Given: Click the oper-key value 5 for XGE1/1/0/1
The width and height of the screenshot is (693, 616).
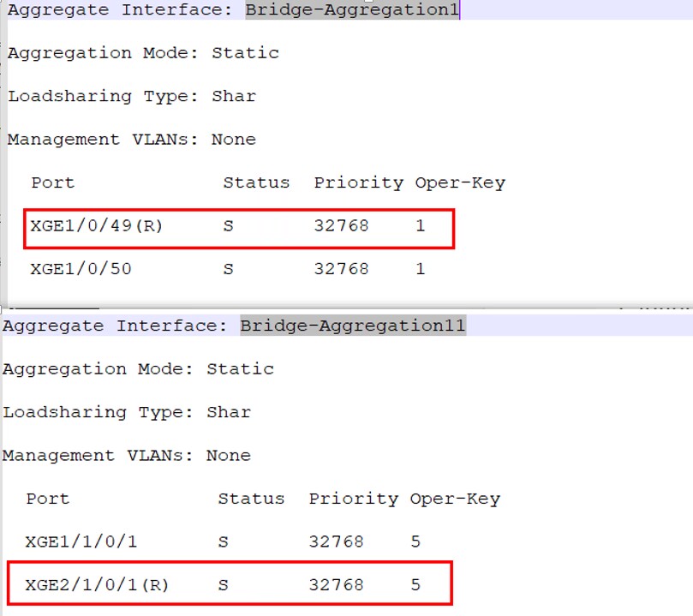Looking at the screenshot, I should coord(415,541).
